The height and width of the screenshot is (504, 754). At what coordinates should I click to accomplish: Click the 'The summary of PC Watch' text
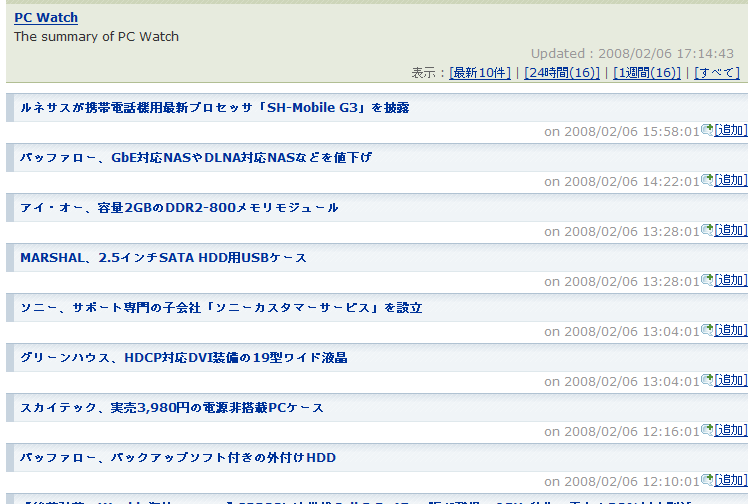click(96, 37)
